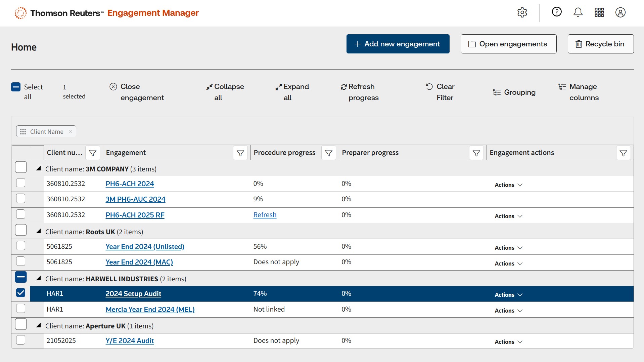Click Refresh link for PH6-ACH 2025 RF
The height and width of the screenshot is (362, 644).
(265, 215)
